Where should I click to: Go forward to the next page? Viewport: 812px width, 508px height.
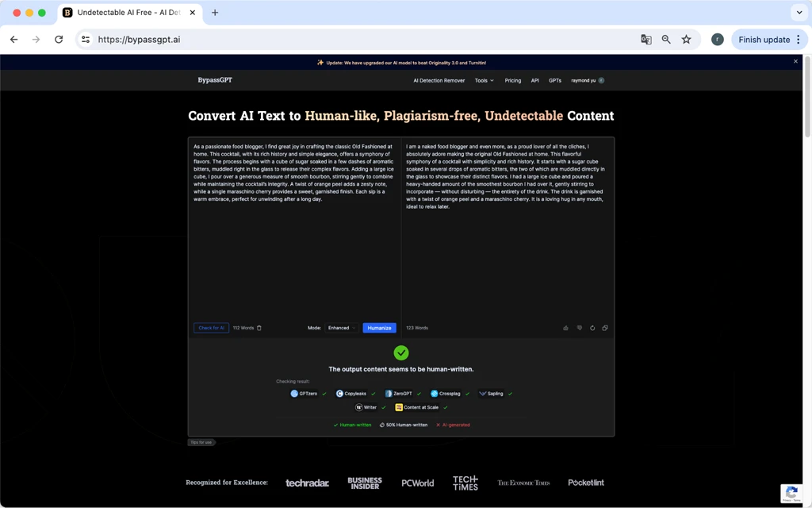36,40
